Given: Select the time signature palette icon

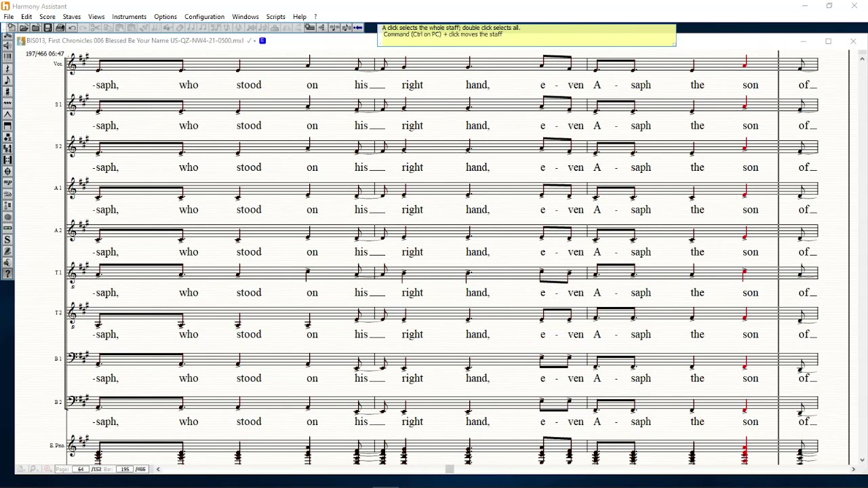Looking at the screenshot, I should [x=7, y=148].
